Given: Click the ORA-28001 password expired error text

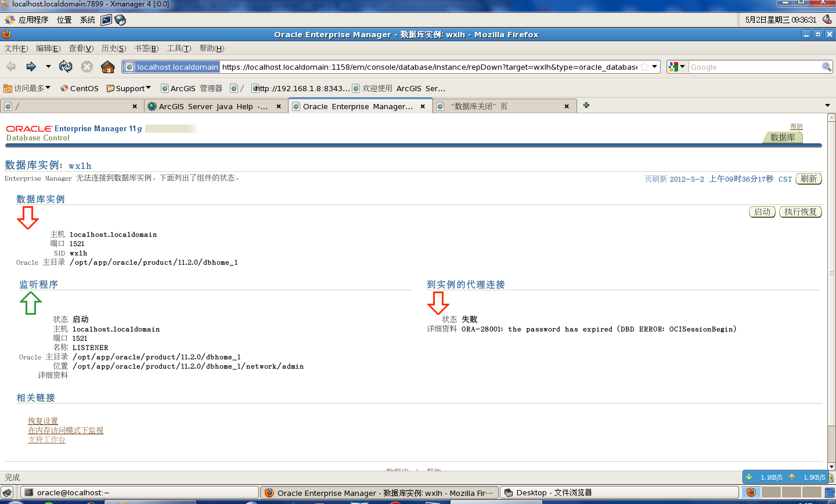Looking at the screenshot, I should click(x=599, y=329).
